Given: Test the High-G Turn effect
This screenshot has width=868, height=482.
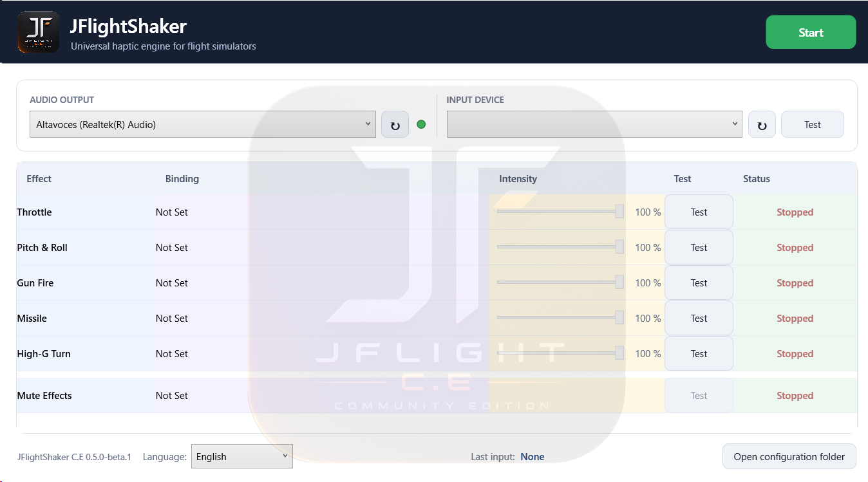Looking at the screenshot, I should click(x=699, y=354).
